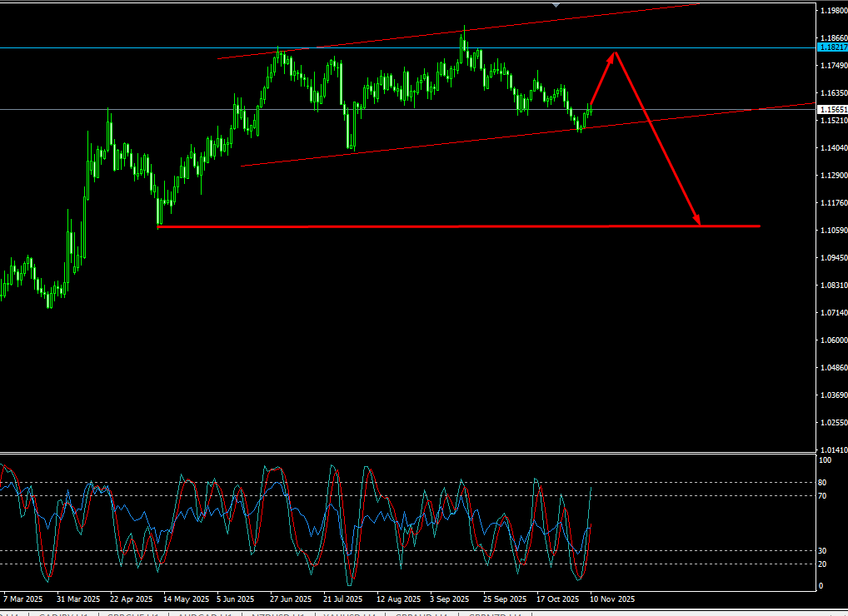Click the 3 Sep 2025 date label
The height and width of the screenshot is (616, 848).
(x=450, y=599)
